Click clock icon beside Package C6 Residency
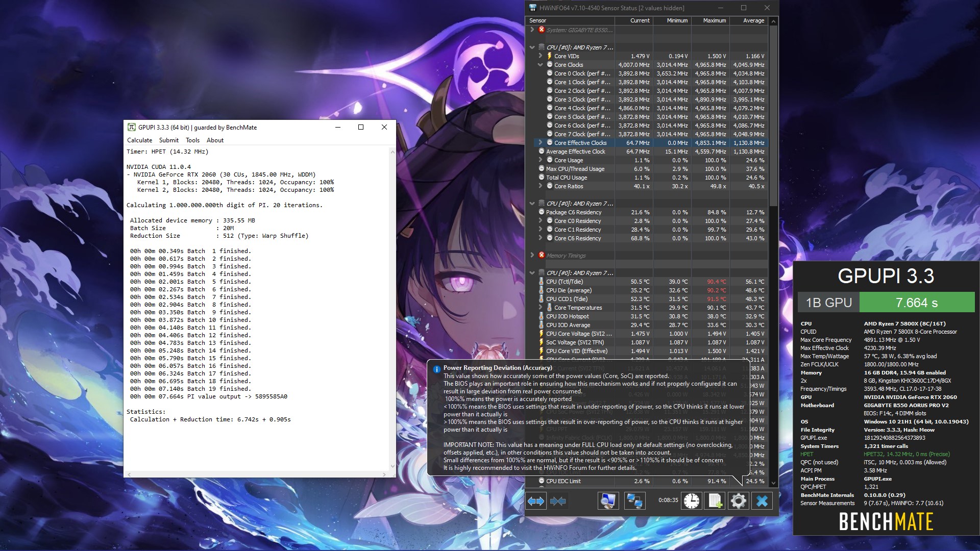This screenshot has height=551, width=980. (542, 212)
